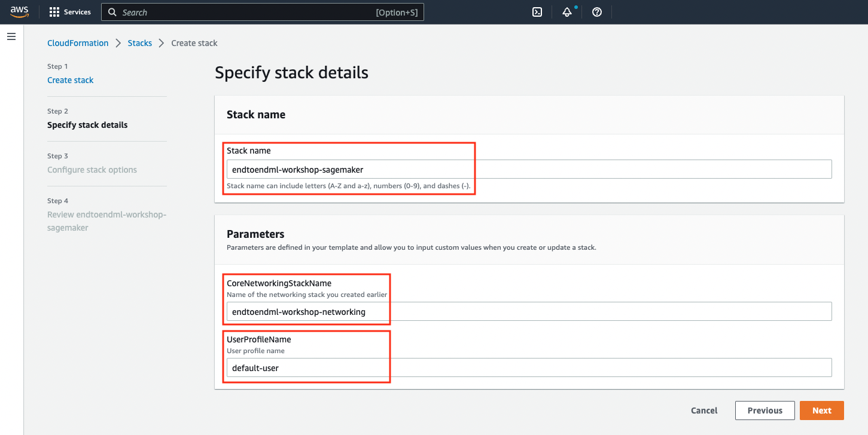Screen dimensions: 868x435
Task: Click the Configure stack options step text
Action: click(92, 170)
